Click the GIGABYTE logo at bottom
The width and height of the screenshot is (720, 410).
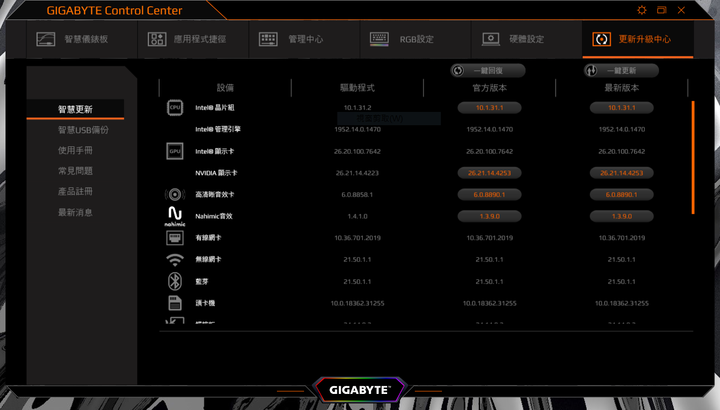pos(360,390)
